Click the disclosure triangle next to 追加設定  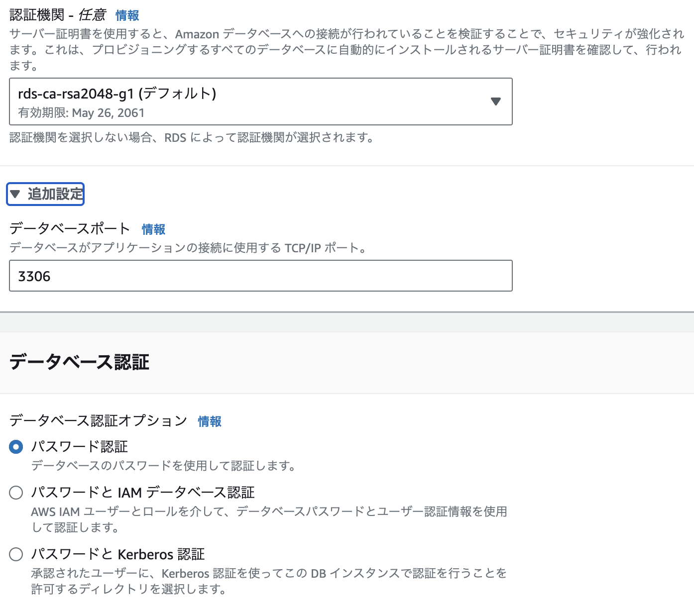coord(15,194)
